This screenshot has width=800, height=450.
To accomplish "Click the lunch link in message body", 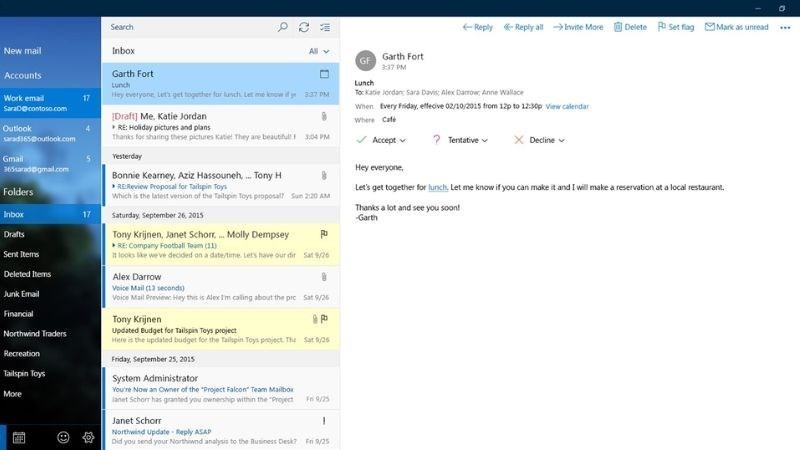I will click(437, 187).
